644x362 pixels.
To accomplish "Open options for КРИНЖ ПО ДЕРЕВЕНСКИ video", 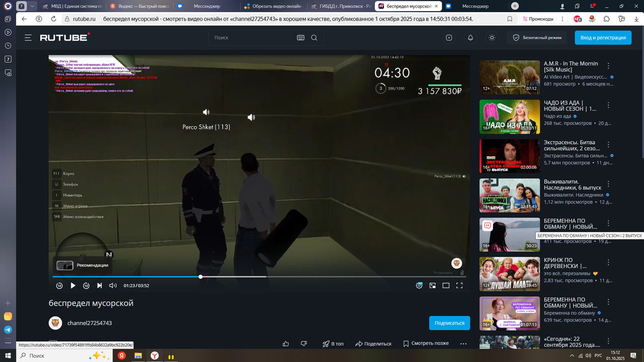I will pos(608,262).
